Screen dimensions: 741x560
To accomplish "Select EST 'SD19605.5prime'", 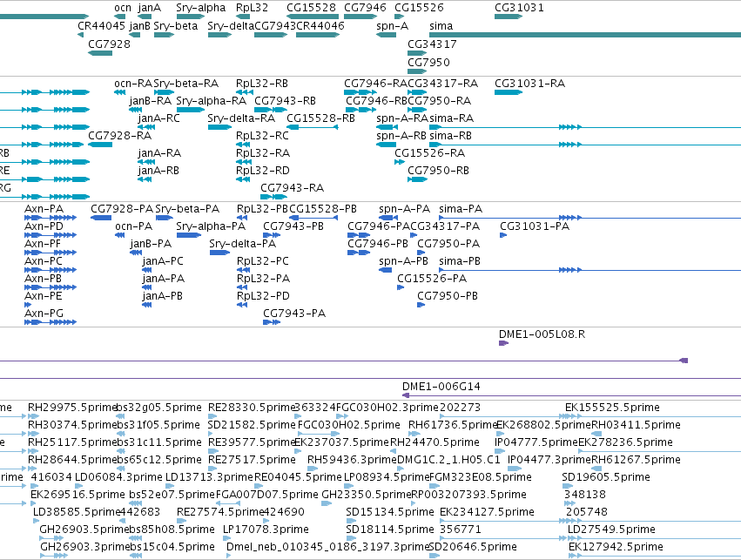I will 606,477.
